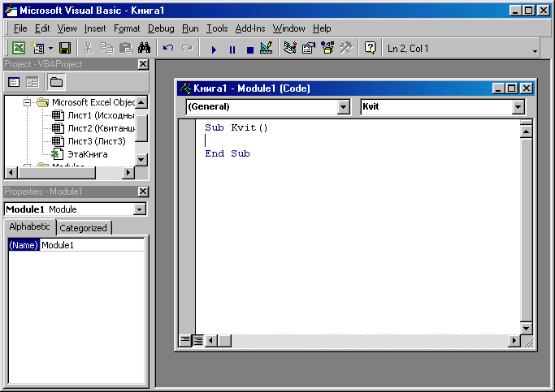Collapse Microsoft Excel Objects tree node
555x392 pixels.
(27, 102)
